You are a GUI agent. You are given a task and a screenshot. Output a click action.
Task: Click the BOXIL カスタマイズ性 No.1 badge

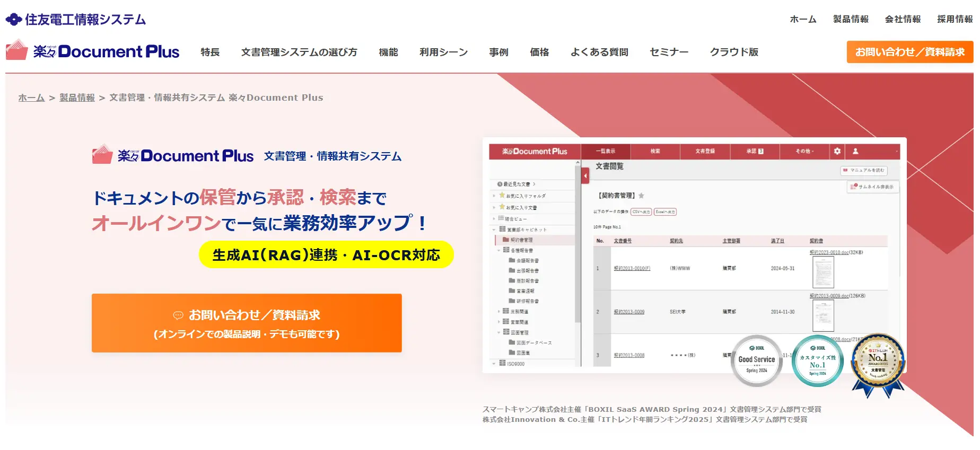click(x=818, y=360)
